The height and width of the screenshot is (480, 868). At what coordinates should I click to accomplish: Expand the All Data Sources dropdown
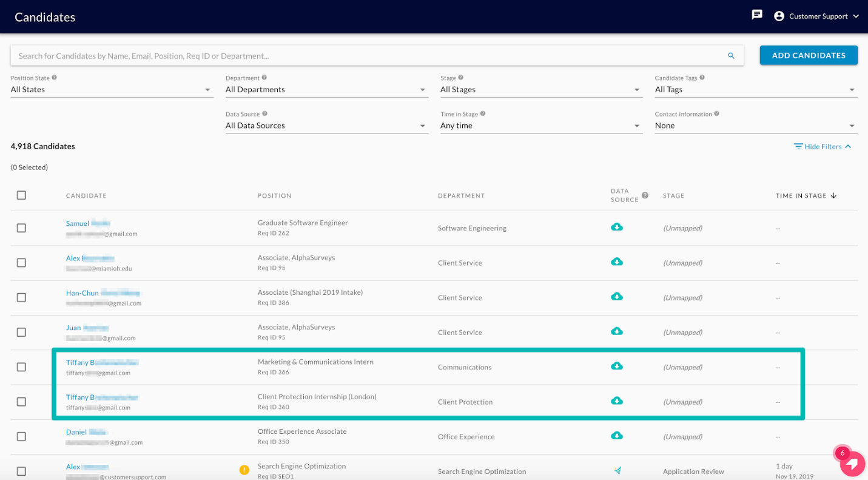(x=326, y=126)
